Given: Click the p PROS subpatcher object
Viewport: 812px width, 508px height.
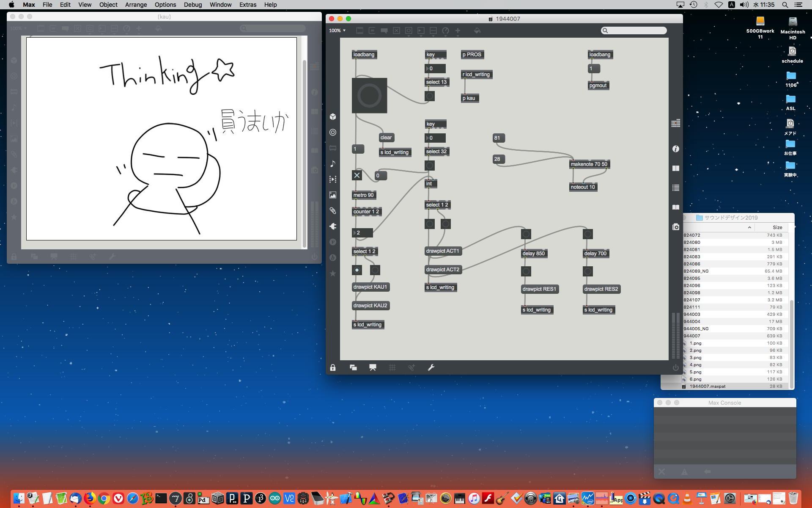Looking at the screenshot, I should coord(472,55).
